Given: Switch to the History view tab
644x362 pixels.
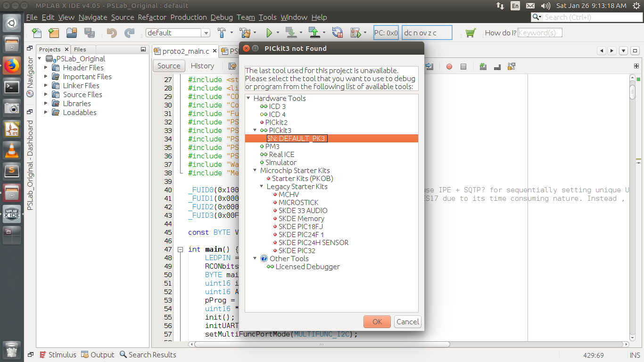Looking at the screenshot, I should (202, 66).
